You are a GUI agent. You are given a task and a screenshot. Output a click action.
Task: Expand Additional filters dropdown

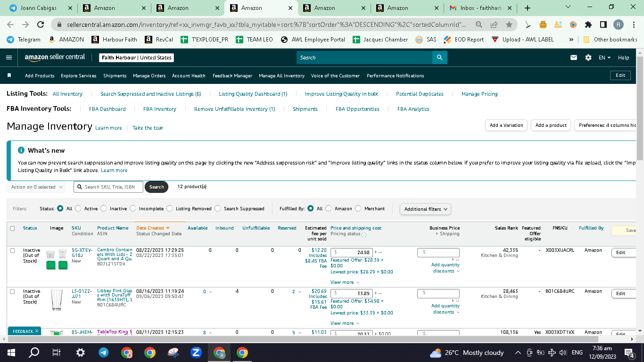point(425,209)
